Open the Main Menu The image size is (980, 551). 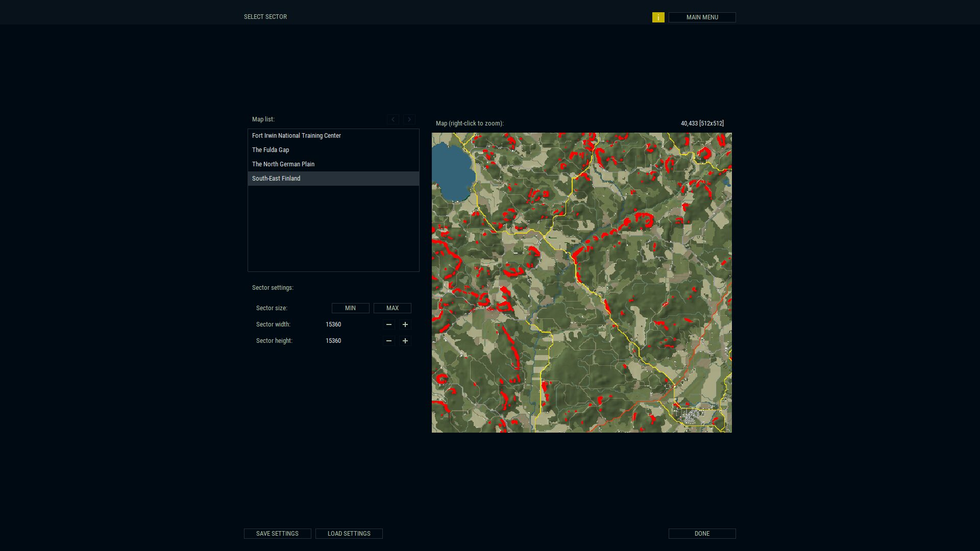point(702,17)
